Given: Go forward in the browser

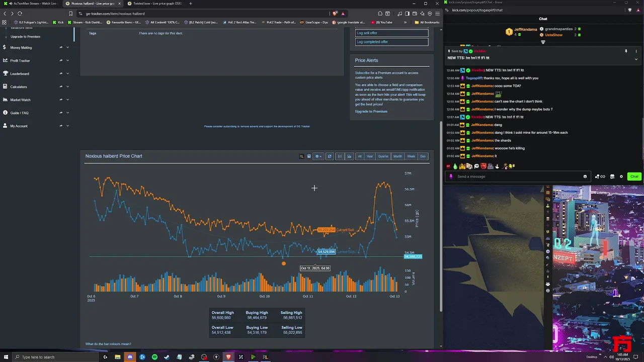Looking at the screenshot, I should [12, 14].
